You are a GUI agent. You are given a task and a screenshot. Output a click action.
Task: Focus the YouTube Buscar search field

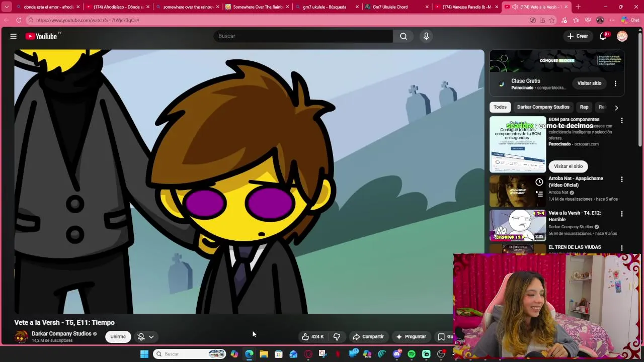point(303,36)
